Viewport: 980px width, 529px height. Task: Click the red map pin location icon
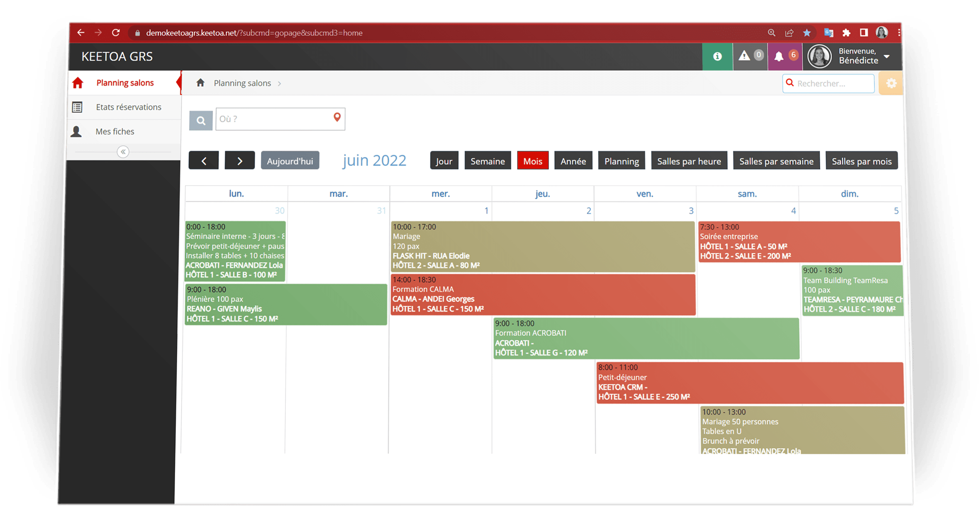click(x=337, y=118)
